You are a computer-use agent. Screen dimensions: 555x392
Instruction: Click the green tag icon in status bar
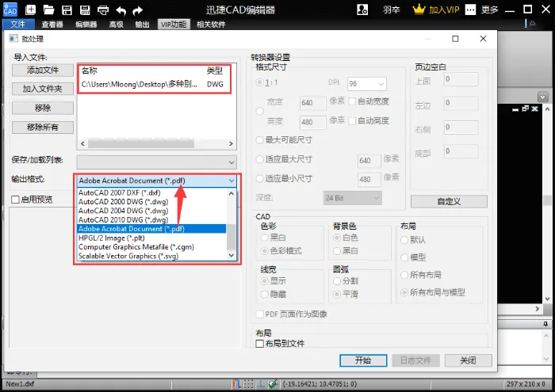coord(273,383)
